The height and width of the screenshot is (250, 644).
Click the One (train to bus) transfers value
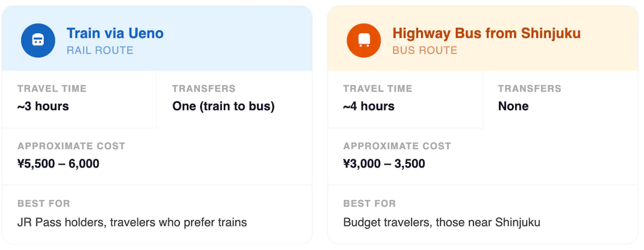click(223, 106)
